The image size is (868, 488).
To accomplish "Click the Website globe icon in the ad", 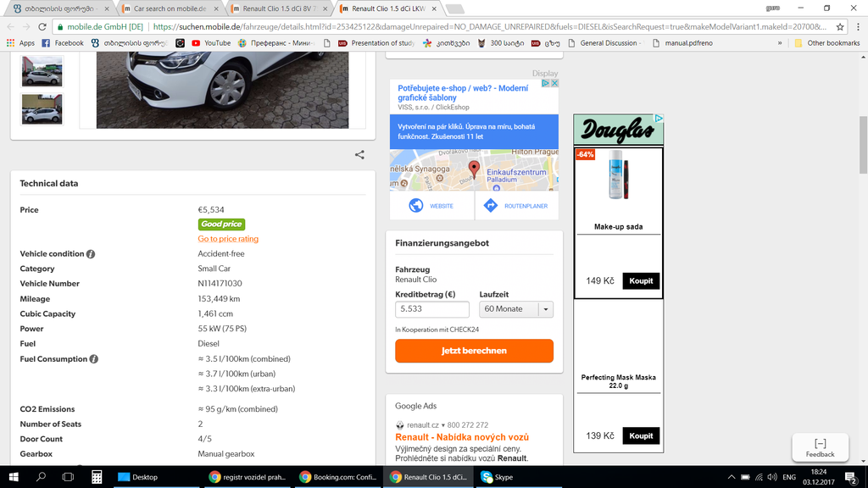I will click(415, 205).
